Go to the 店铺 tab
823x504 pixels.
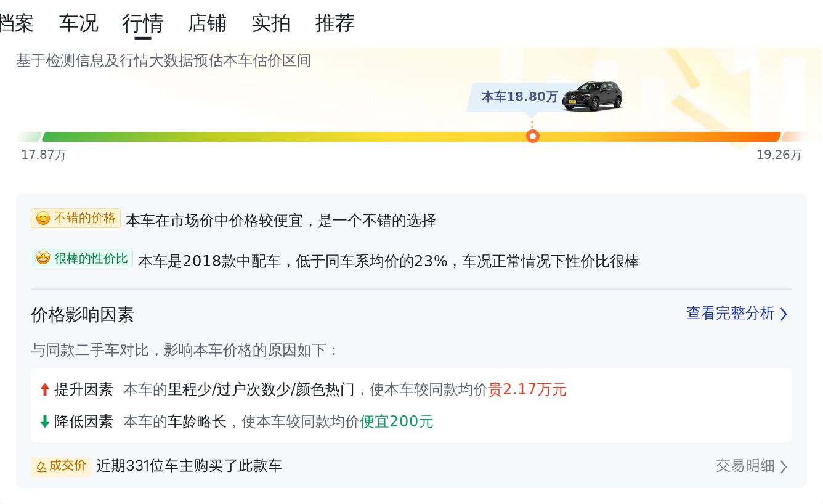pyautogui.click(x=207, y=23)
